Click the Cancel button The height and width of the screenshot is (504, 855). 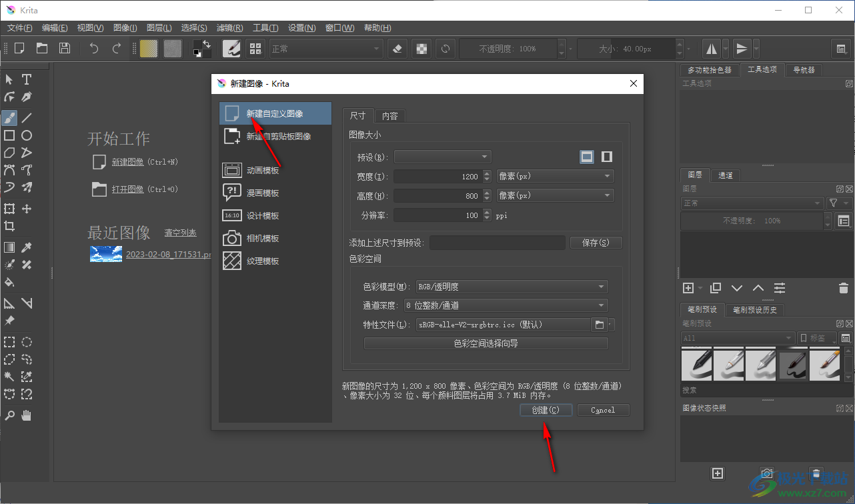click(603, 410)
